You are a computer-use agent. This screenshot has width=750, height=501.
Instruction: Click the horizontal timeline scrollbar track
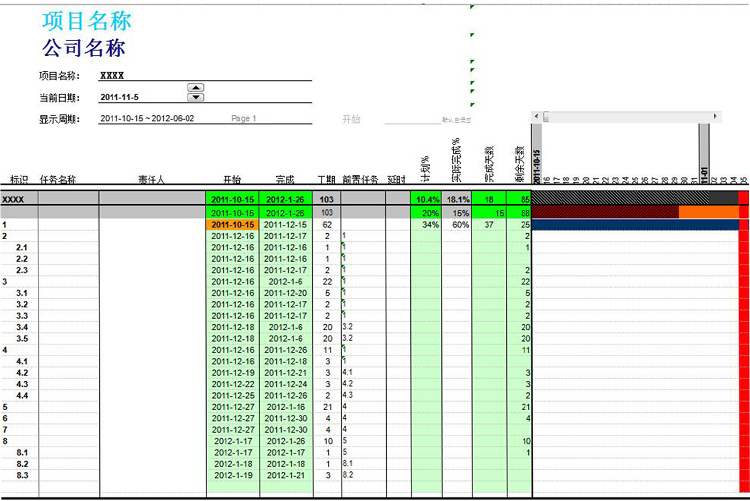(x=620, y=117)
